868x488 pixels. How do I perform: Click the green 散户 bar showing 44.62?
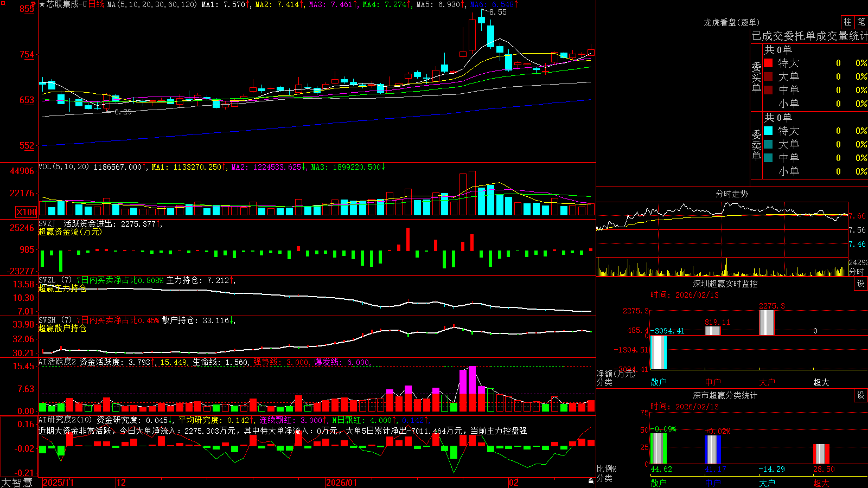click(x=659, y=449)
